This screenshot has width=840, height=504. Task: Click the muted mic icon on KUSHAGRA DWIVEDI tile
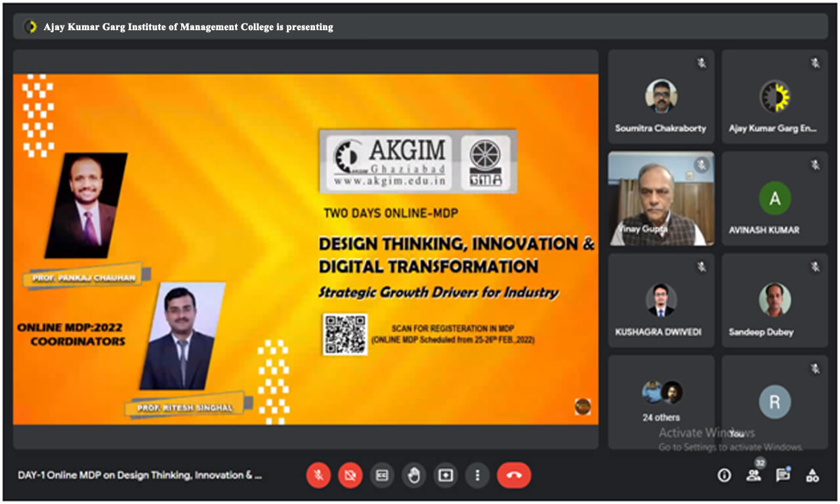pos(702,266)
